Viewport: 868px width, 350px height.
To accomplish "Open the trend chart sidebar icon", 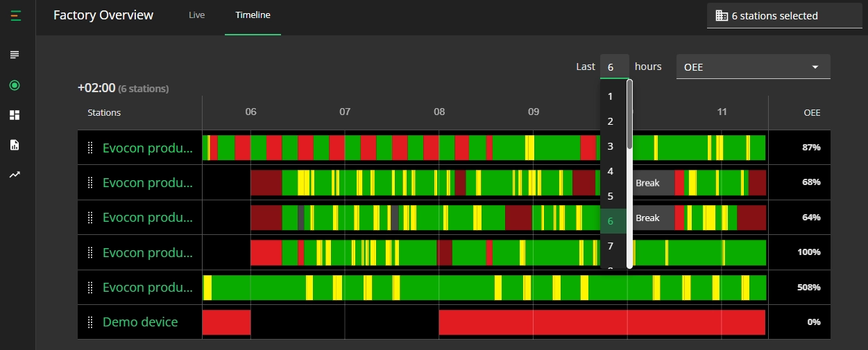I will (15, 175).
